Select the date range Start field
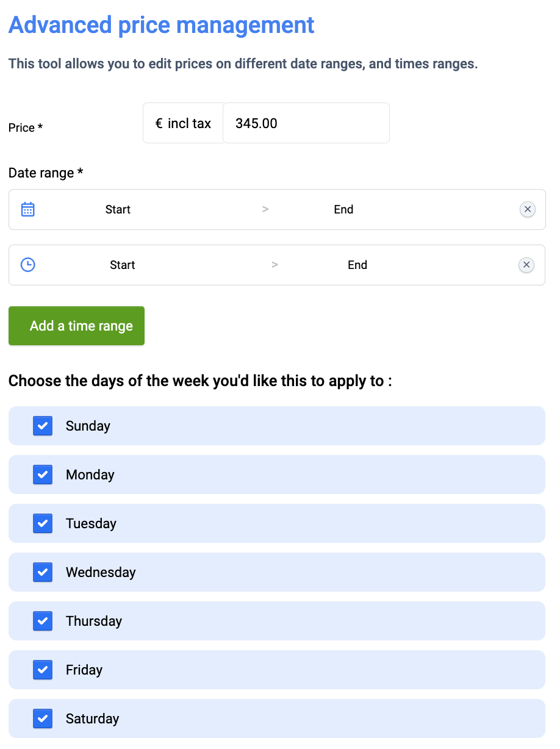 (x=118, y=210)
